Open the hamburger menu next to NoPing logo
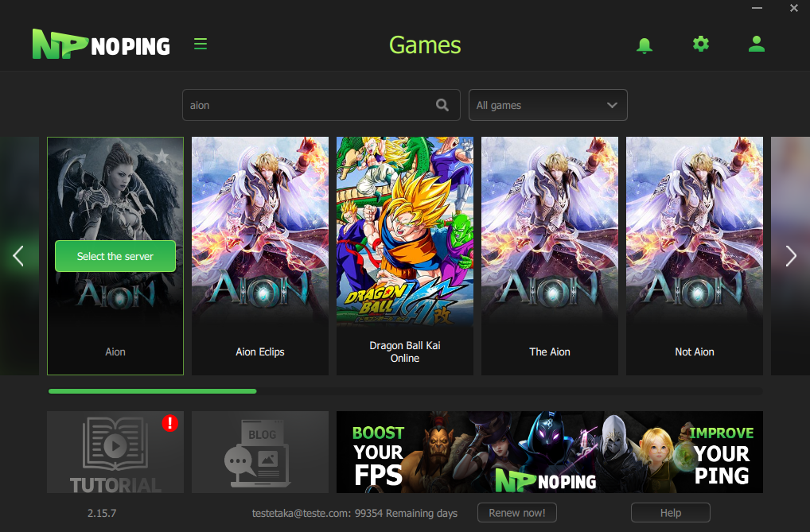The image size is (810, 532). tap(201, 44)
